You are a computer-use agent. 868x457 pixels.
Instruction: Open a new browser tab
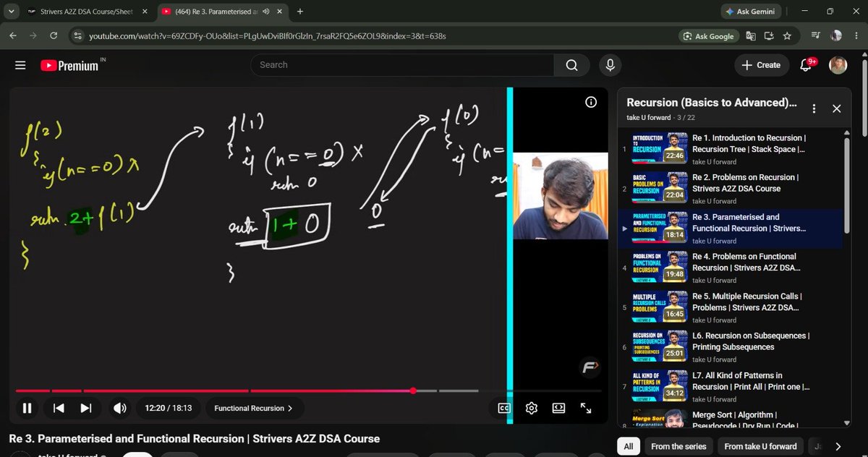[300, 12]
